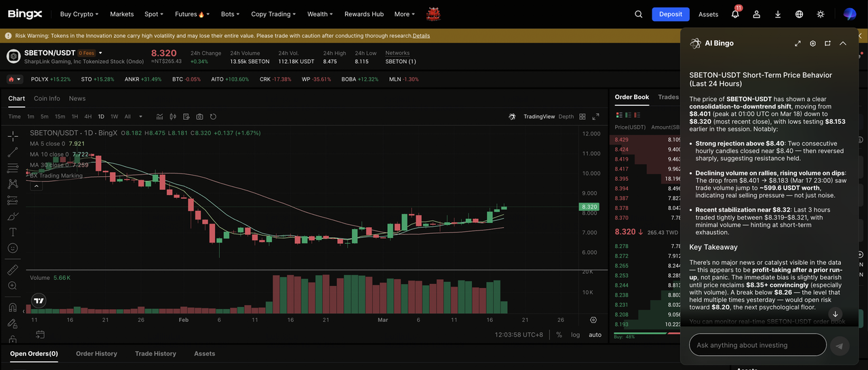Image resolution: width=868 pixels, height=370 pixels.
Task: Click the search magnifier in the header
Action: [x=638, y=14]
